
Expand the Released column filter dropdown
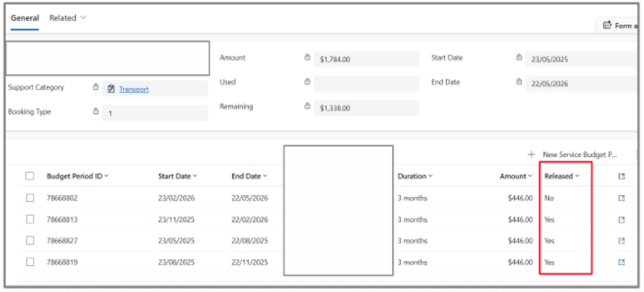(x=577, y=176)
